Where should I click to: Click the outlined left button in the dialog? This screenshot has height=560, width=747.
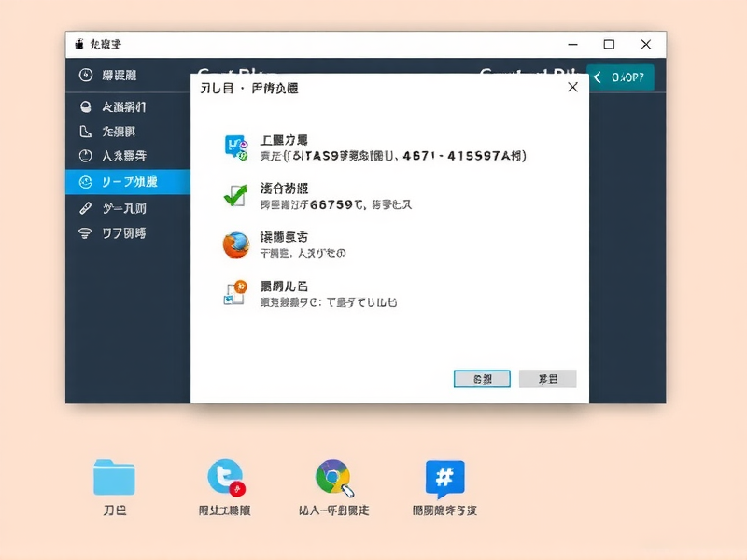coord(480,378)
